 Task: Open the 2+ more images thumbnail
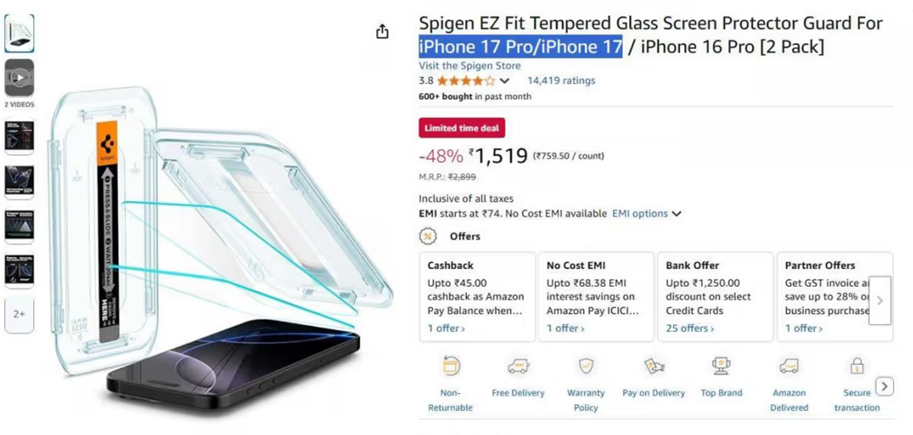(x=19, y=314)
